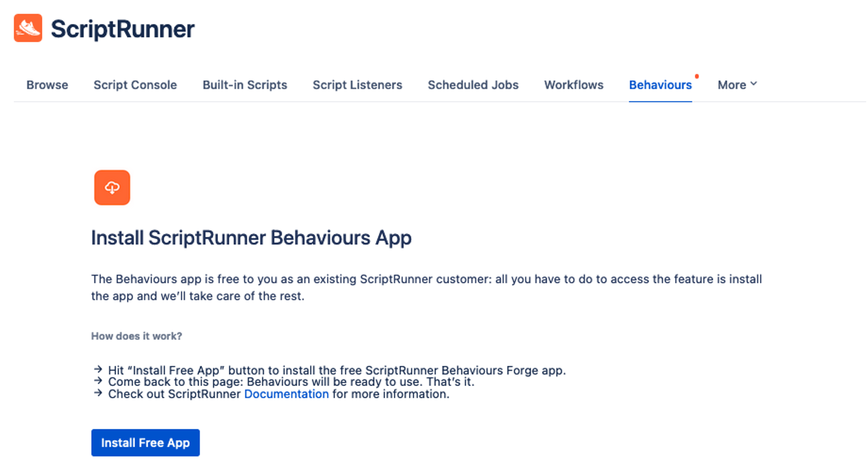868x470 pixels.
Task: Open the Browse tab
Action: coord(47,85)
